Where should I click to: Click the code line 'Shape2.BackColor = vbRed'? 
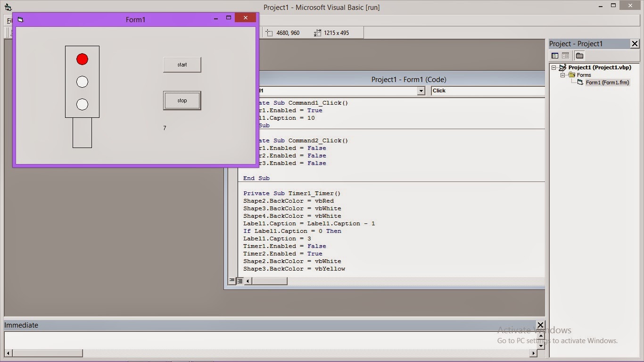click(289, 201)
